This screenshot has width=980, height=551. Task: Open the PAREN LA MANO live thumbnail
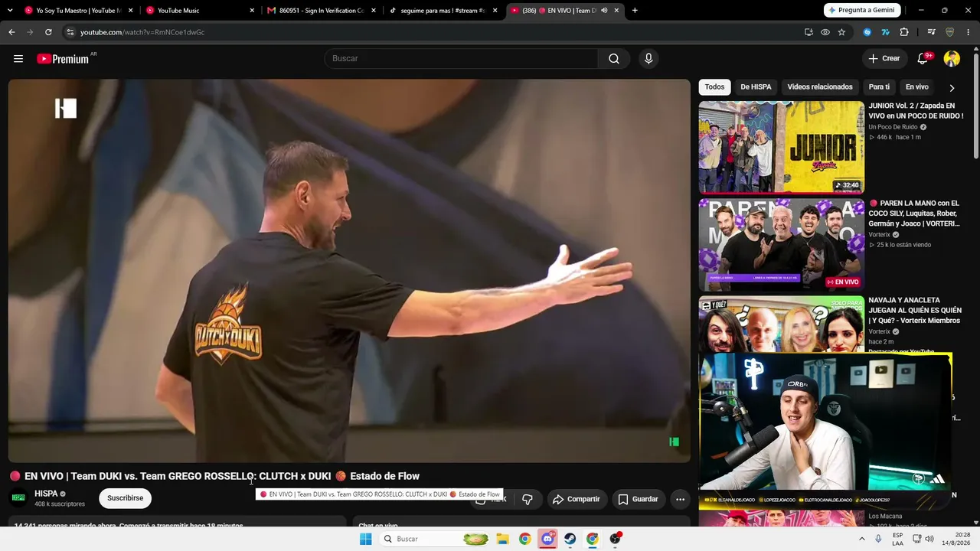[781, 245]
